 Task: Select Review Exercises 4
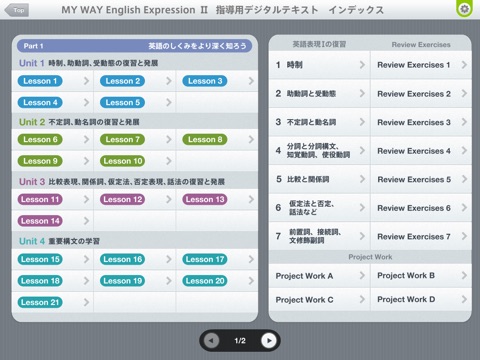tap(421, 151)
